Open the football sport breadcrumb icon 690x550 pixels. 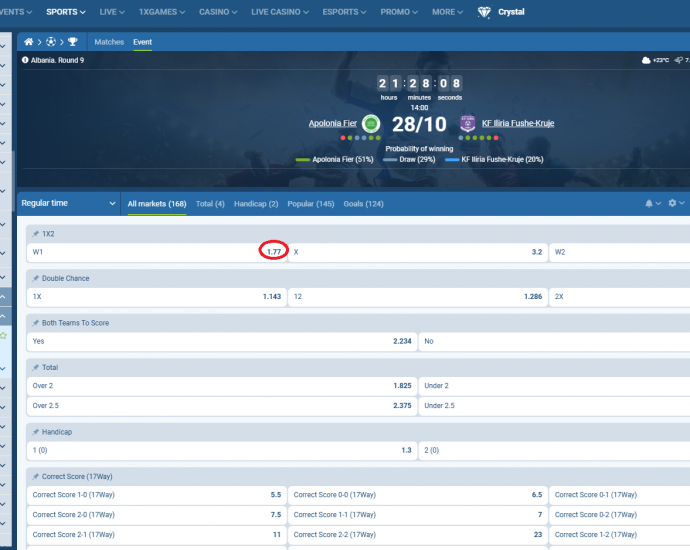click(51, 42)
